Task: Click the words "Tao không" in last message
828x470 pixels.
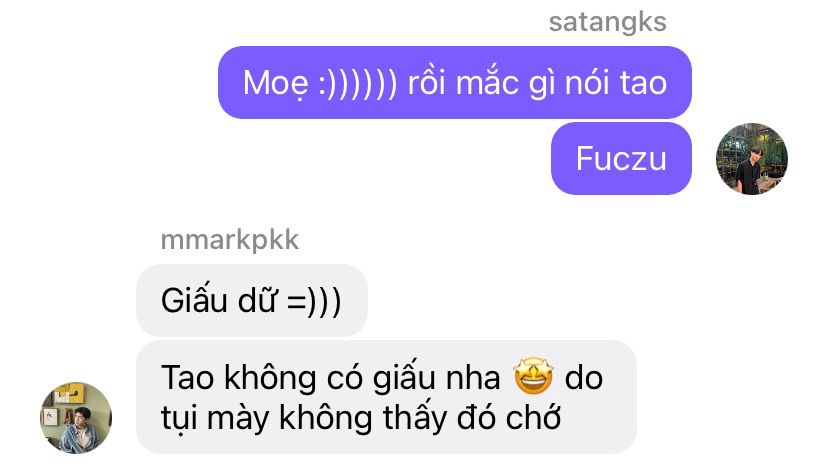Action: click(238, 378)
